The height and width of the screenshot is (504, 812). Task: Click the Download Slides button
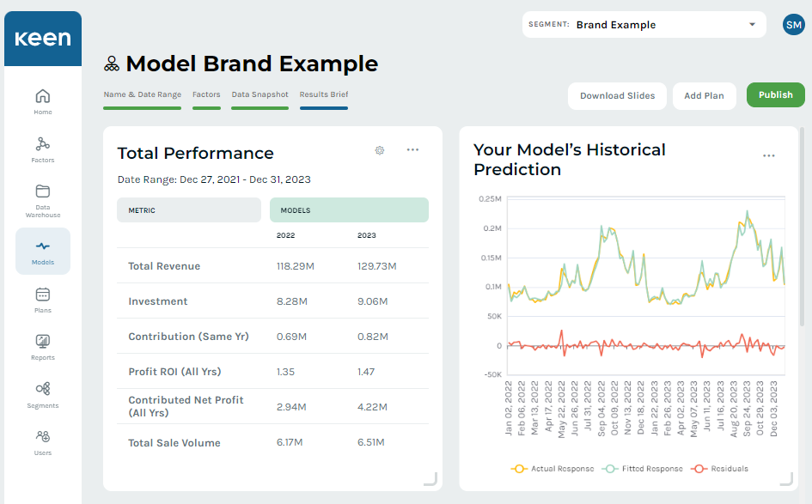617,96
